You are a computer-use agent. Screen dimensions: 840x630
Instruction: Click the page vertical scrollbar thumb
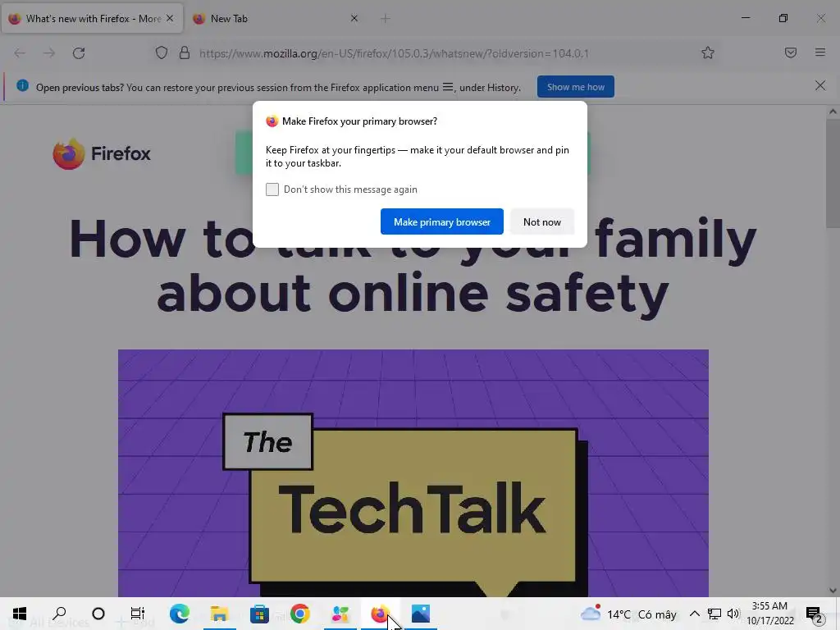pos(833,173)
